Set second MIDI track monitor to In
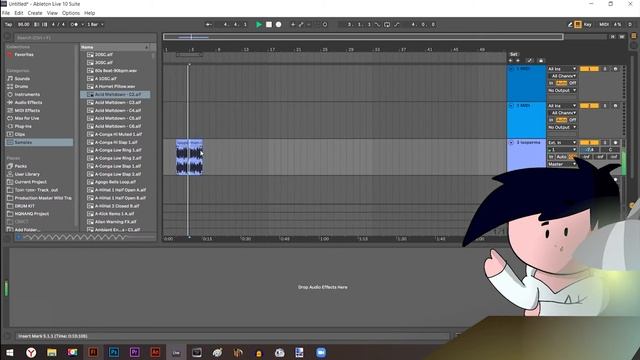Viewport: 640px width, 360px height. (551, 120)
